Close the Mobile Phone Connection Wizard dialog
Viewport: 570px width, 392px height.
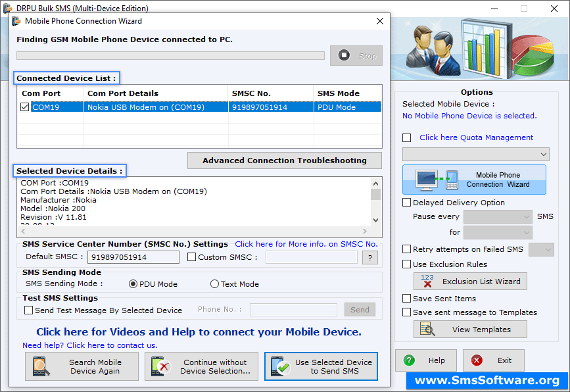pos(380,21)
